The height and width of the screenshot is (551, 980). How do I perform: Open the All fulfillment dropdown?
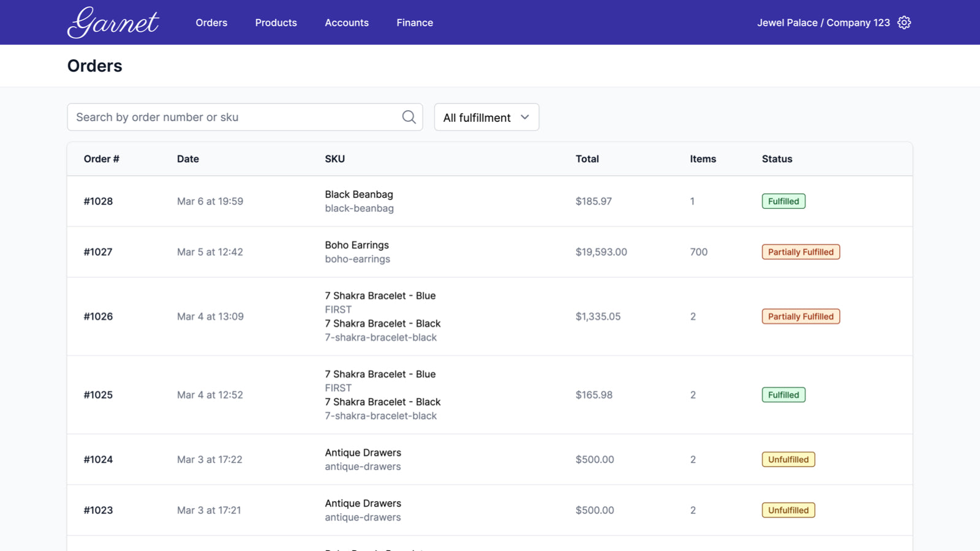point(486,117)
